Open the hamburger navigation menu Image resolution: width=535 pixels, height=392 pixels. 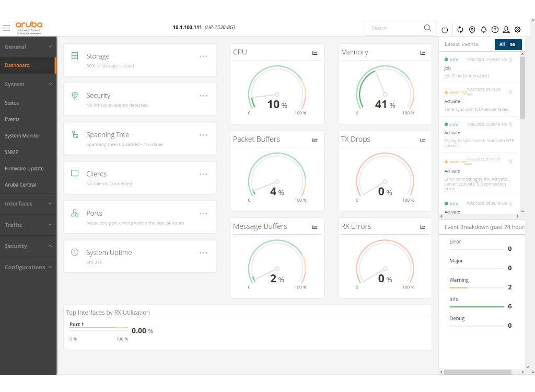point(7,28)
